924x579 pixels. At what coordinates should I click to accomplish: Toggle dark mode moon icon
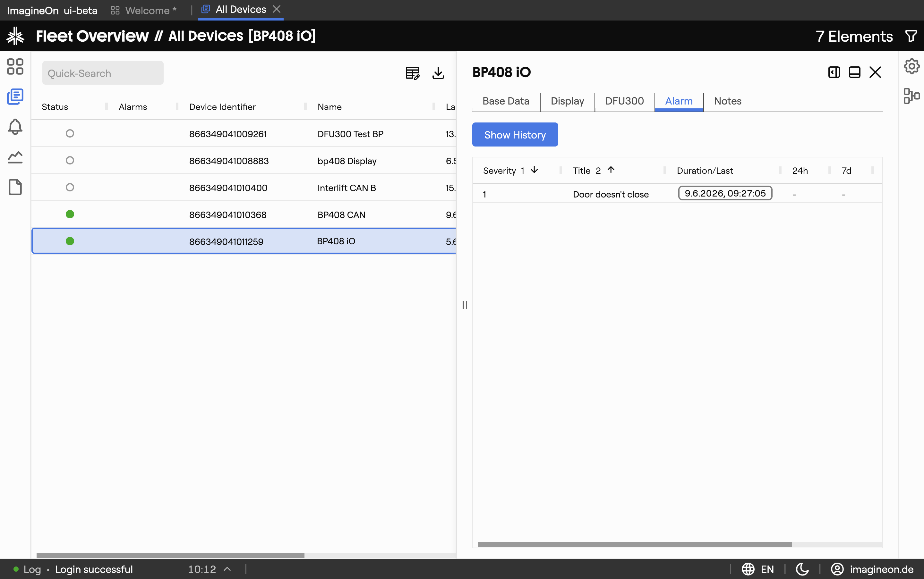click(802, 569)
